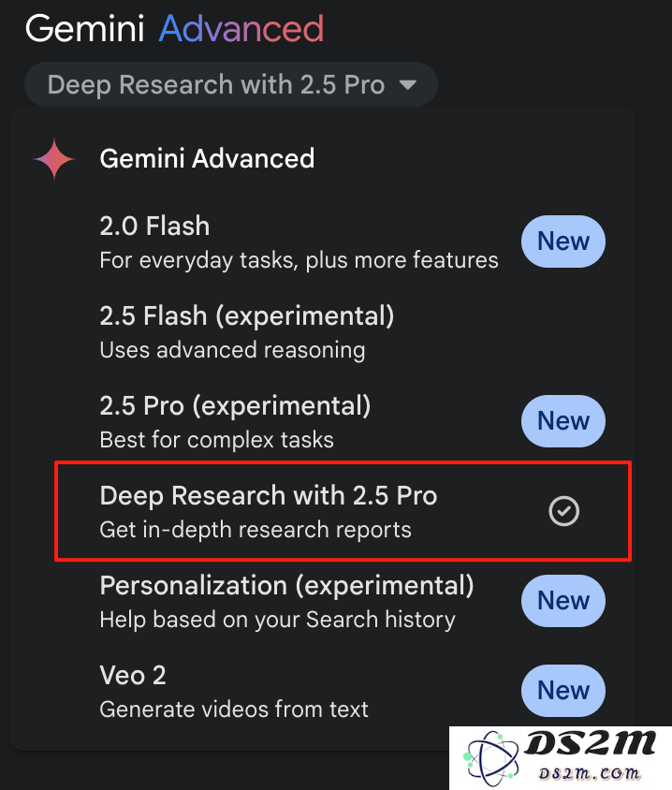Select Deep Research with 2.5 Pro option
This screenshot has height=790, width=672.
[343, 511]
